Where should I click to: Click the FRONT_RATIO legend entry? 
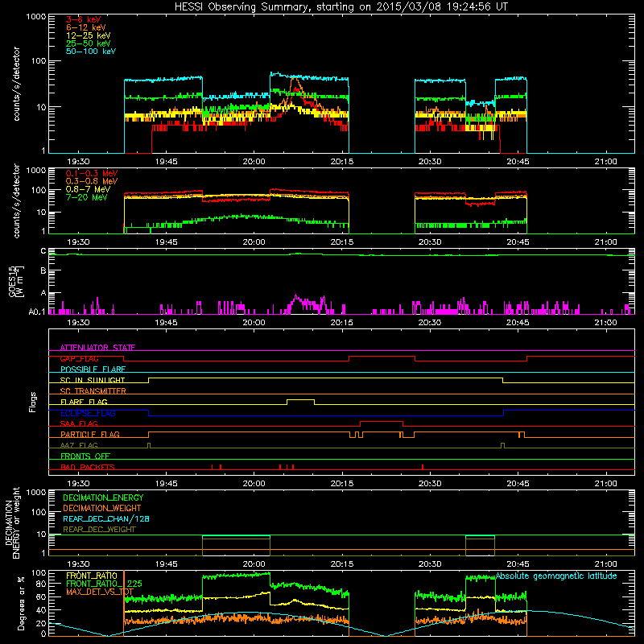92,576
